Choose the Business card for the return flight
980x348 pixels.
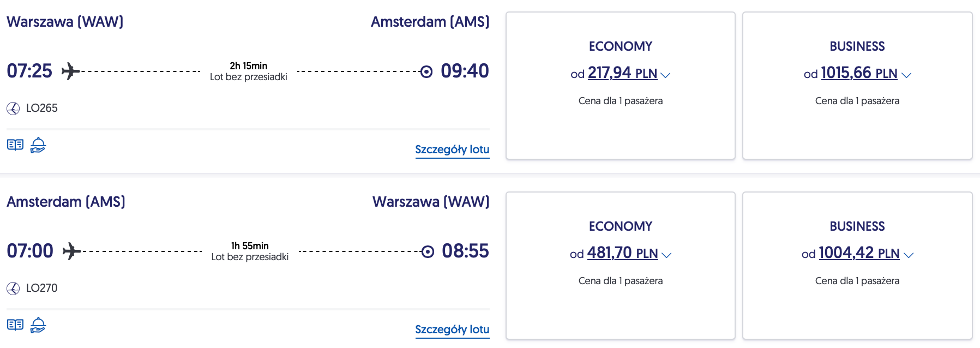[857, 305]
